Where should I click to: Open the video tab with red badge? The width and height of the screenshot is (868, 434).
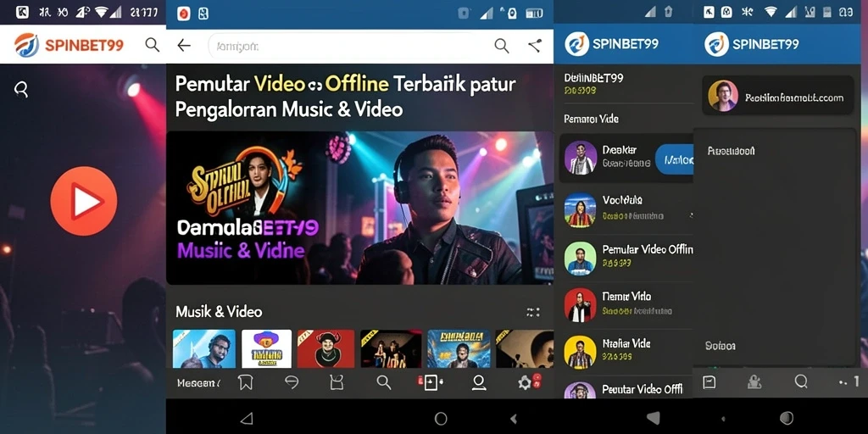coord(430,382)
